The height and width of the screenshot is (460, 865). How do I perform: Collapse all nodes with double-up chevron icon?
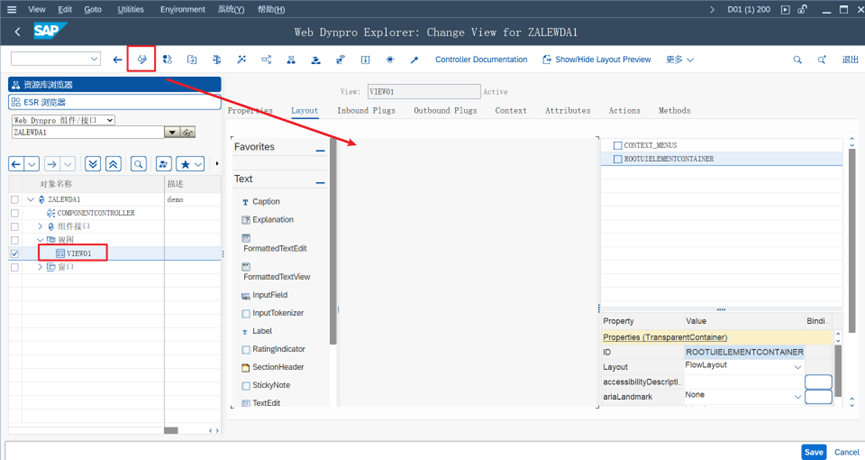113,164
